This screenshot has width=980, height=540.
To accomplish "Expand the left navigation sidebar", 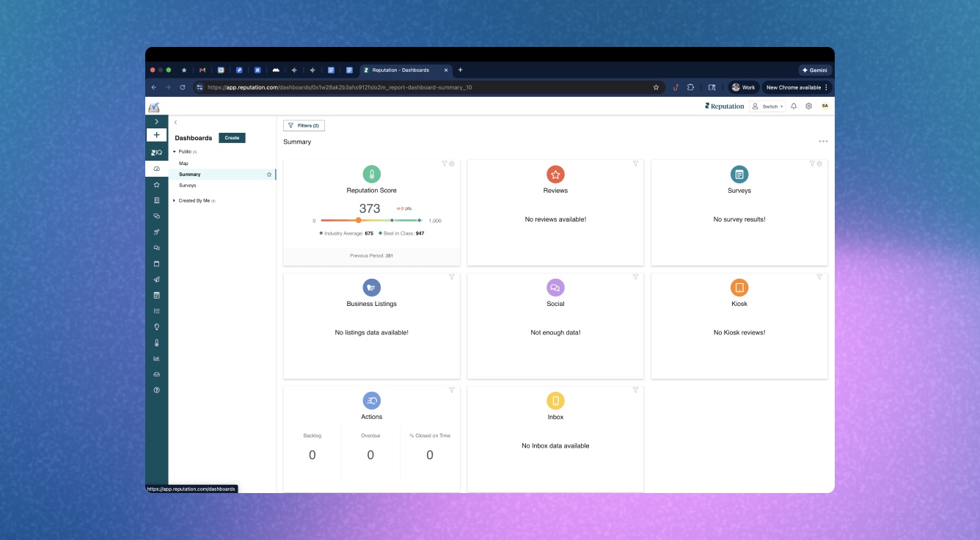I will click(x=156, y=121).
